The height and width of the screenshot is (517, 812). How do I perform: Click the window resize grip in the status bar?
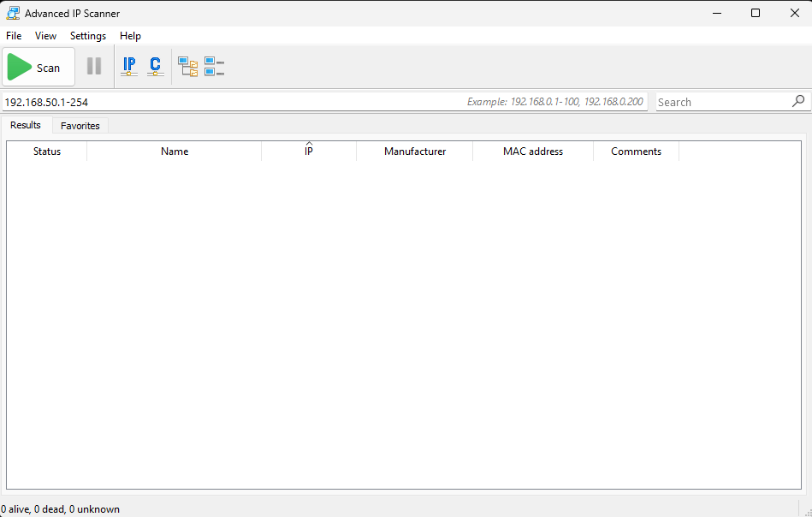(x=807, y=512)
